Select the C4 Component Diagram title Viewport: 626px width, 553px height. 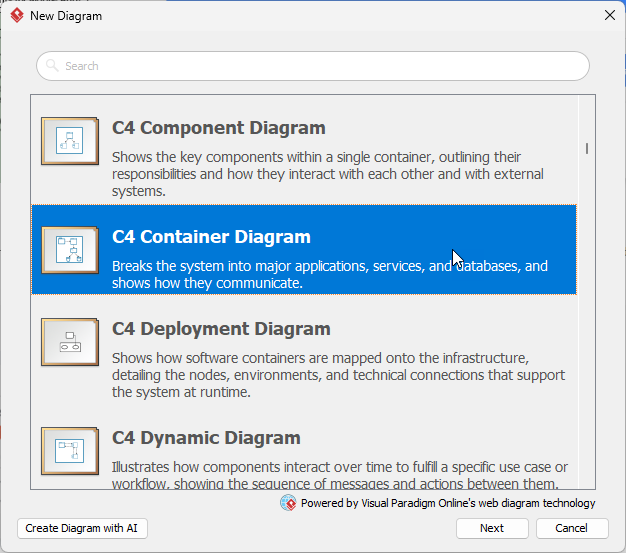[218, 128]
